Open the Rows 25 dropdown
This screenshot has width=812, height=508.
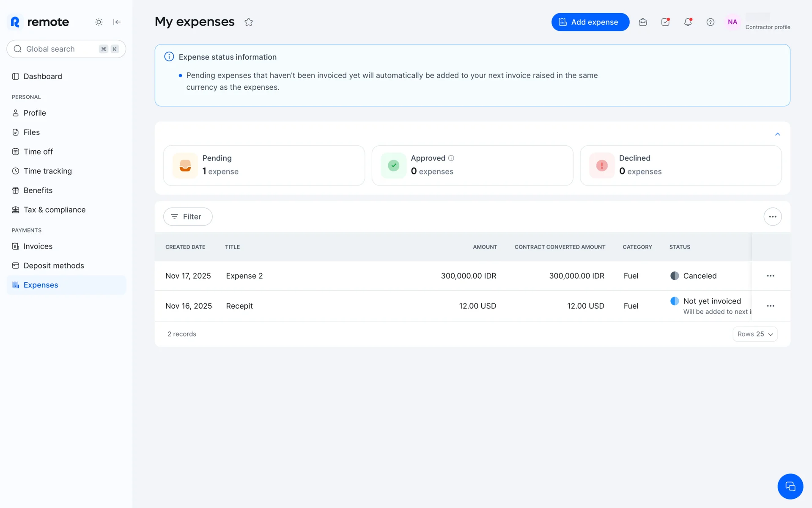click(x=755, y=334)
